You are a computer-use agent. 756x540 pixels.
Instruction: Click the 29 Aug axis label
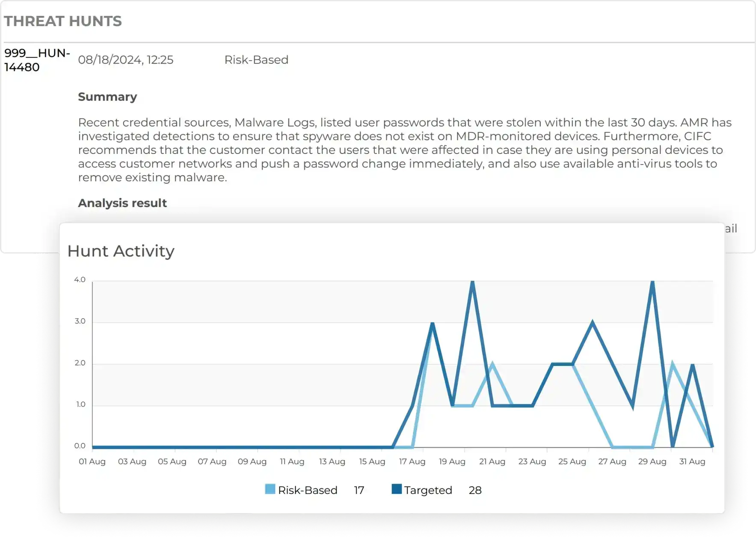(652, 462)
